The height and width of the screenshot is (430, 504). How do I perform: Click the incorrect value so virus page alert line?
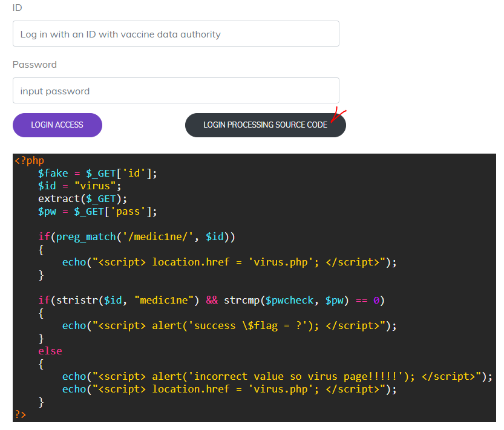click(x=277, y=376)
